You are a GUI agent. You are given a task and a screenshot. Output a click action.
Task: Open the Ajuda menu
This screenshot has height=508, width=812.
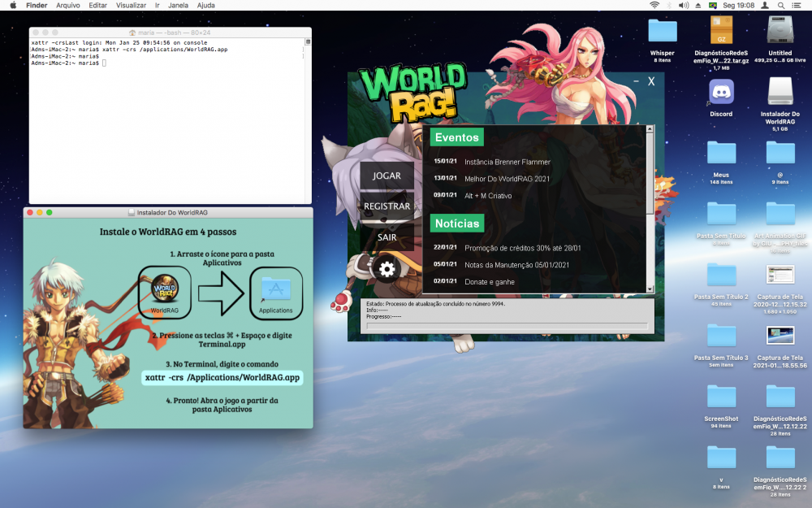tap(205, 5)
